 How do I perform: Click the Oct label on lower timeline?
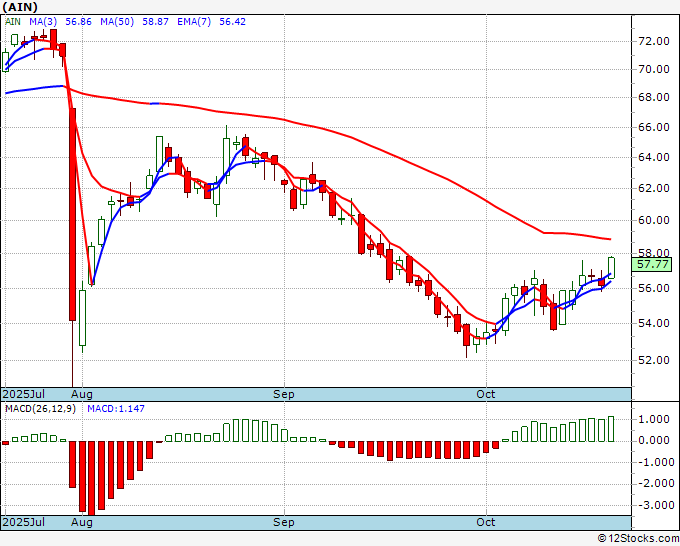coord(485,522)
